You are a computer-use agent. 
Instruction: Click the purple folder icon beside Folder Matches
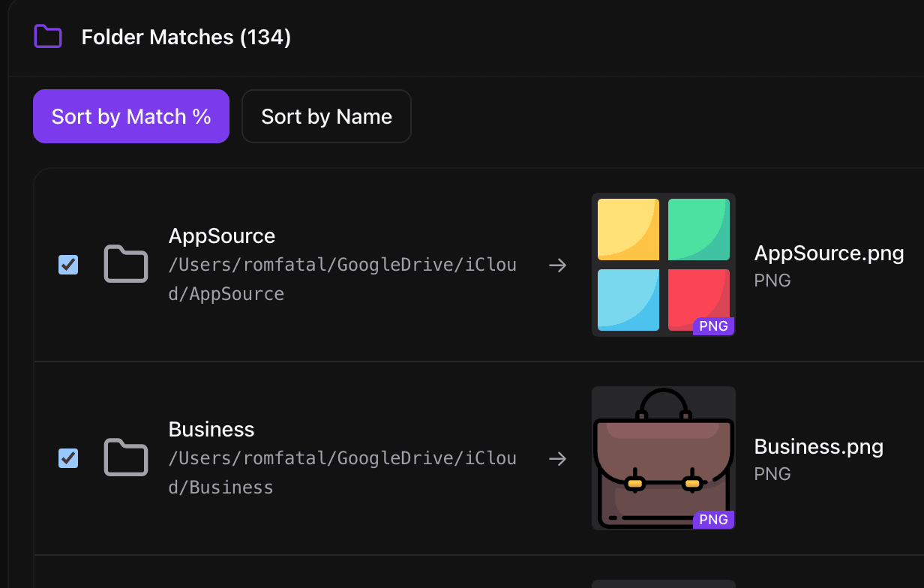pyautogui.click(x=48, y=37)
